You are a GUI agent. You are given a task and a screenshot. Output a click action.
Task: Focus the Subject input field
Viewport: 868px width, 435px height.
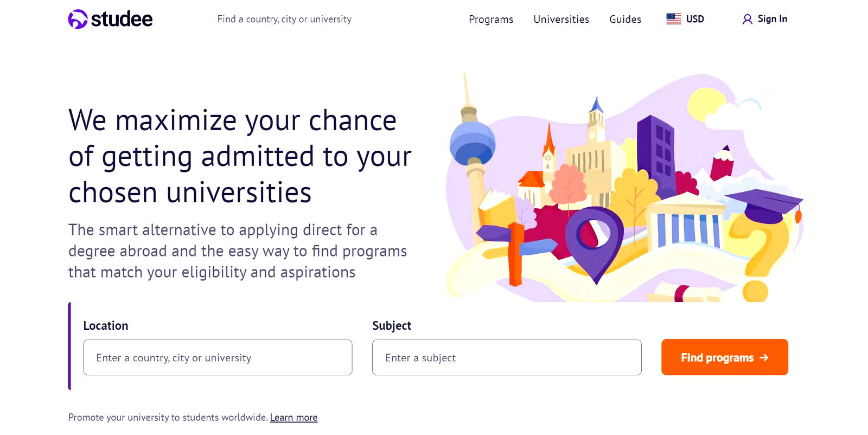[x=507, y=357]
